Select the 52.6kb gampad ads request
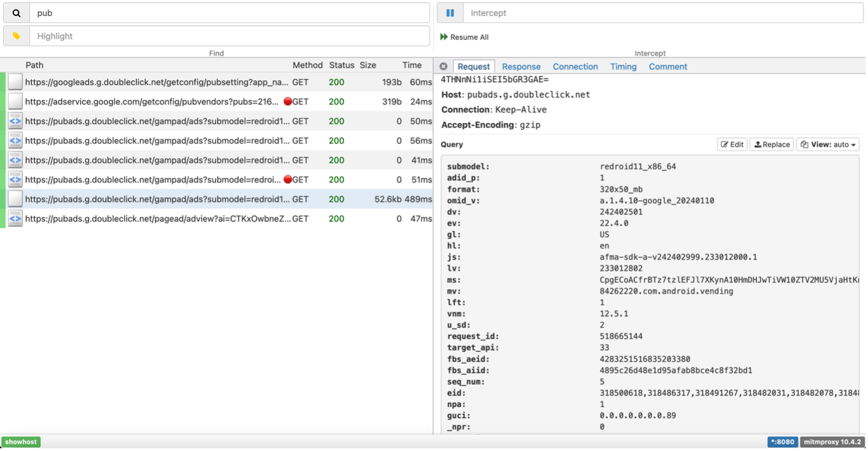Screen dimensions: 868x451 tap(157, 199)
